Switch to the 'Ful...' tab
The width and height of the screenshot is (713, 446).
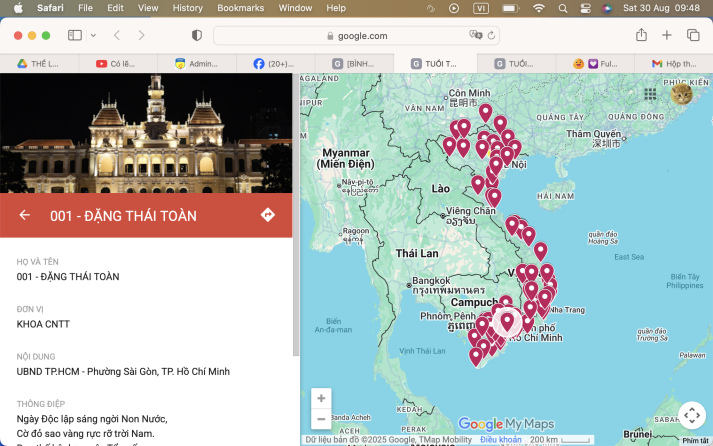coord(595,64)
